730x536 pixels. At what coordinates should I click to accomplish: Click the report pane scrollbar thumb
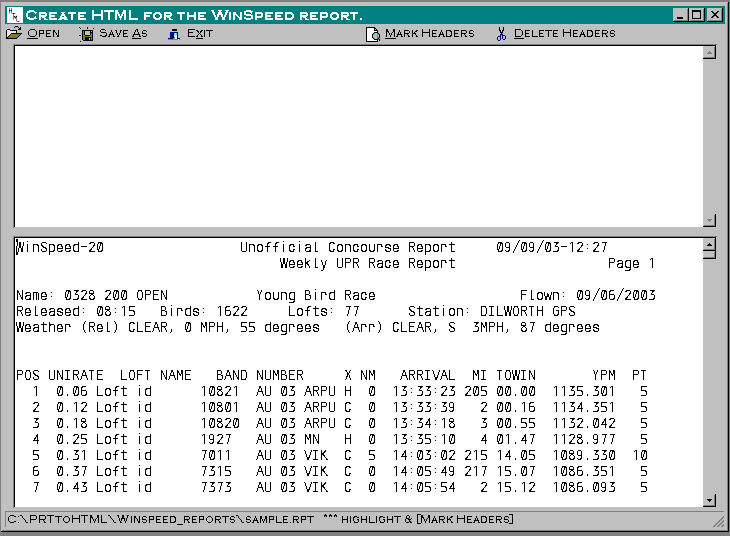tap(709, 255)
